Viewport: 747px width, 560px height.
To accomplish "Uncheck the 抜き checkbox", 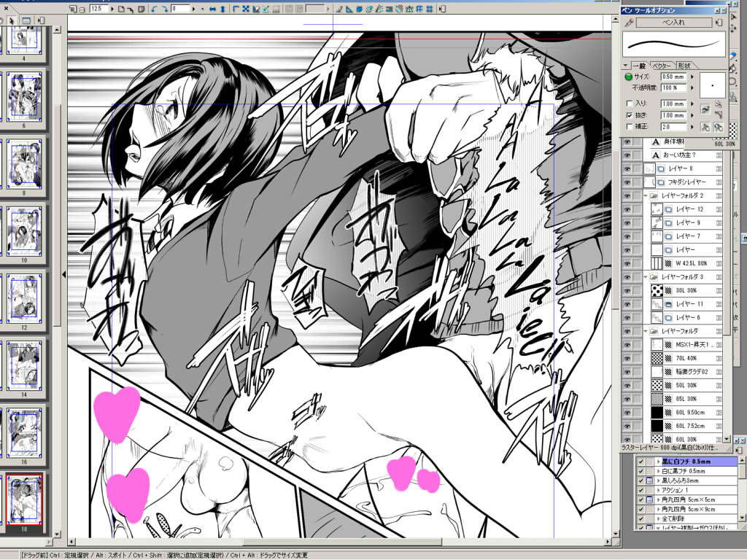I will coord(629,115).
